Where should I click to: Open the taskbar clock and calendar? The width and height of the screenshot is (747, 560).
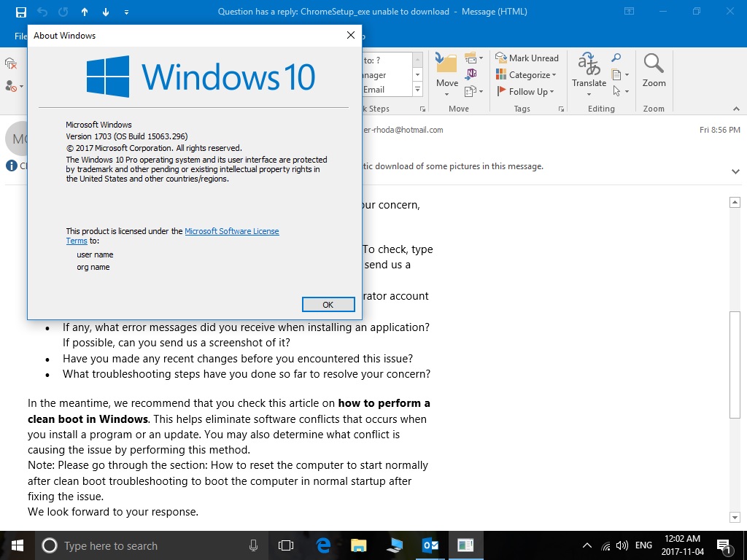pyautogui.click(x=682, y=545)
